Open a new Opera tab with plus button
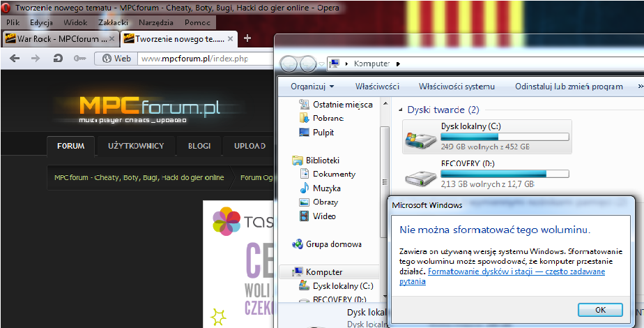The image size is (644, 328). point(247,38)
